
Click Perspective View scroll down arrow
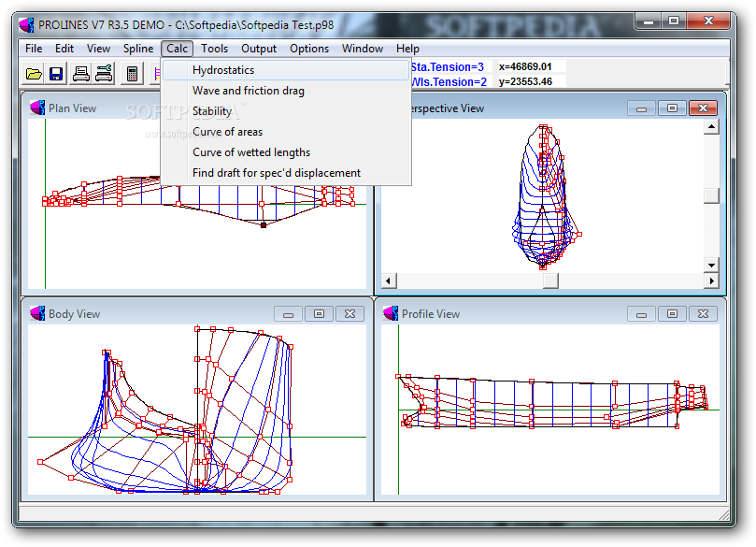pyautogui.click(x=711, y=265)
